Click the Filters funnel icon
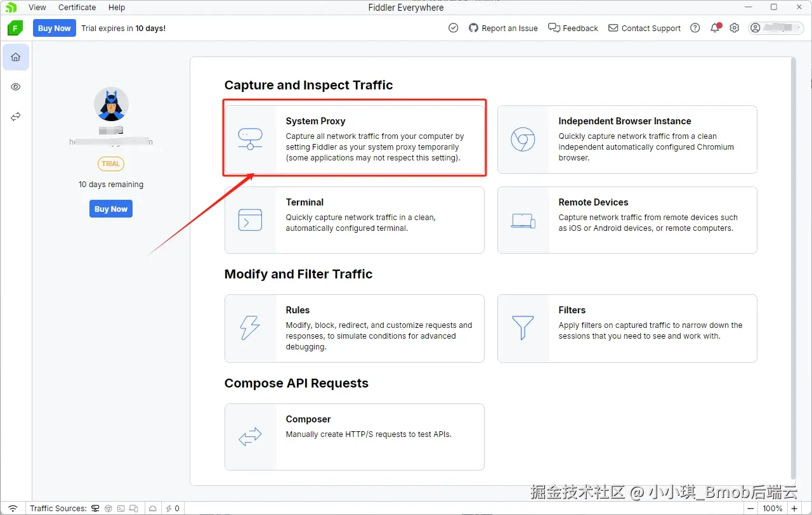The height and width of the screenshot is (515, 812). (x=523, y=329)
